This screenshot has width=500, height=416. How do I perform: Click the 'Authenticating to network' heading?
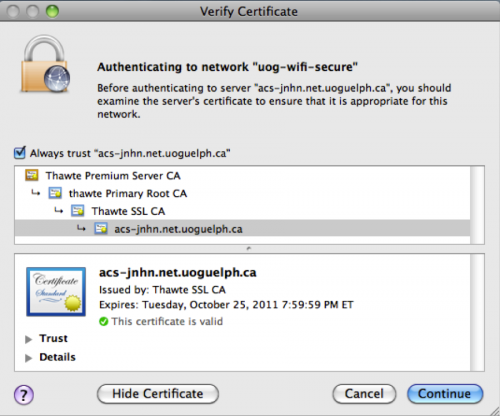pos(227,67)
